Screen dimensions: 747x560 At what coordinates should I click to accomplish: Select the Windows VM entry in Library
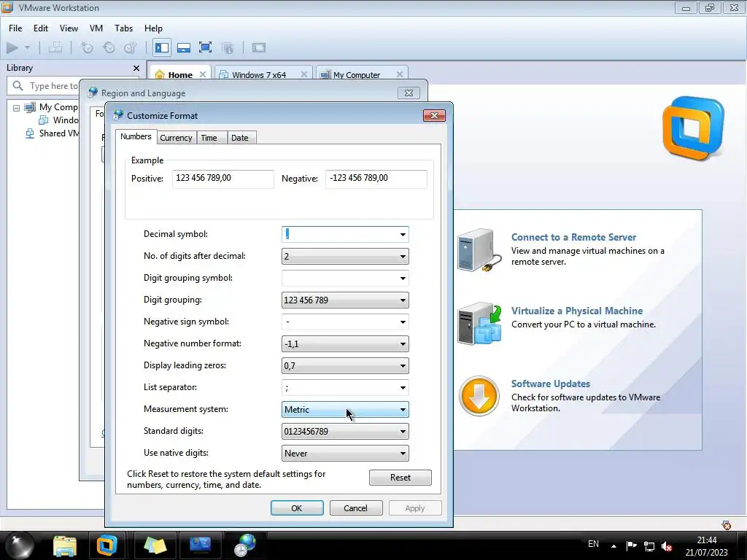point(65,120)
